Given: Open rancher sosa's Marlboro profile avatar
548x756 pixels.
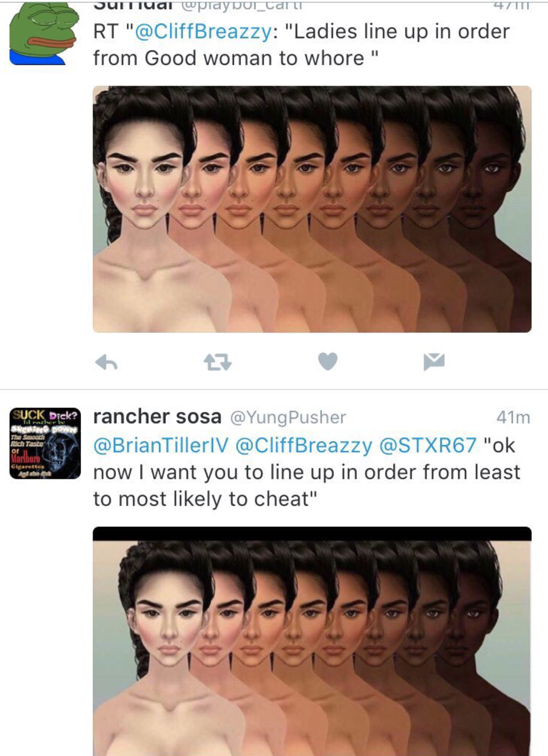Looking at the screenshot, I should point(45,443).
